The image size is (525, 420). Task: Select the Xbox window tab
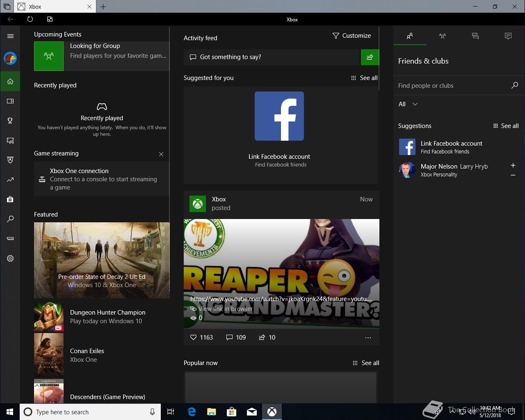[55, 7]
